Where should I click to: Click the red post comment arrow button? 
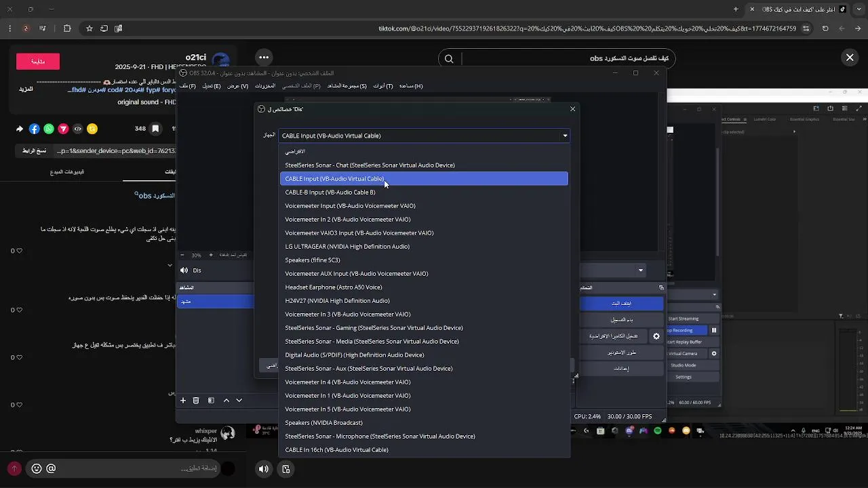coord(14,468)
